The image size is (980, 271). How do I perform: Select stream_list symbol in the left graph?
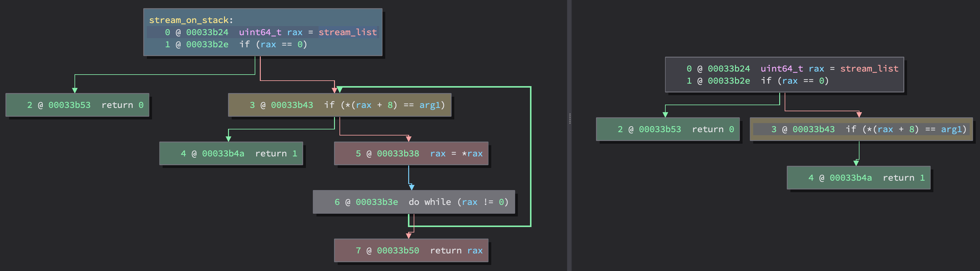click(348, 32)
